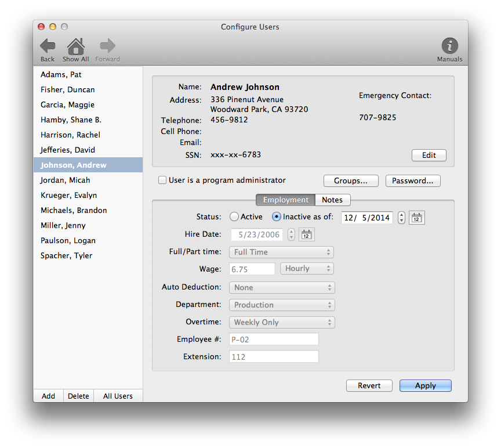501x448 pixels.
Task: Click the Edit button
Action: pos(429,155)
